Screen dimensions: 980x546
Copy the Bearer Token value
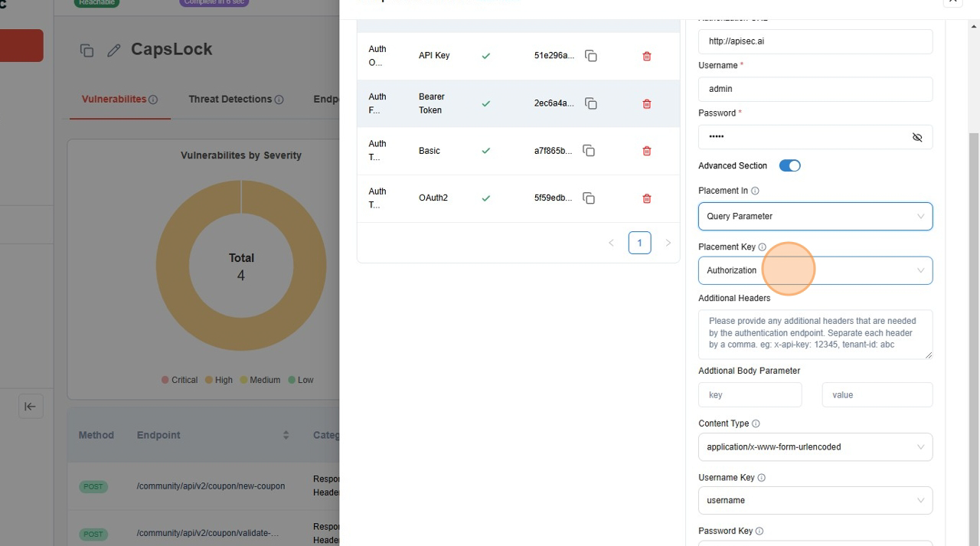click(x=590, y=103)
